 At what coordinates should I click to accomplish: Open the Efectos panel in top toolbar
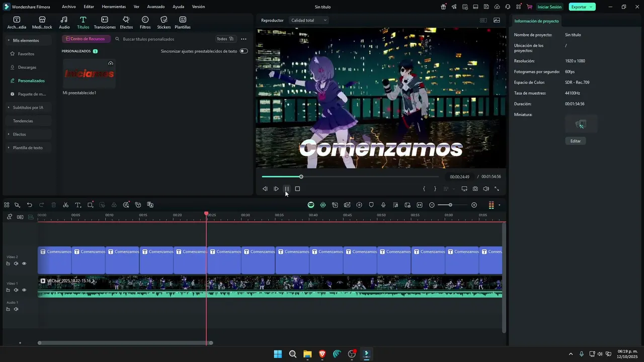click(x=126, y=23)
